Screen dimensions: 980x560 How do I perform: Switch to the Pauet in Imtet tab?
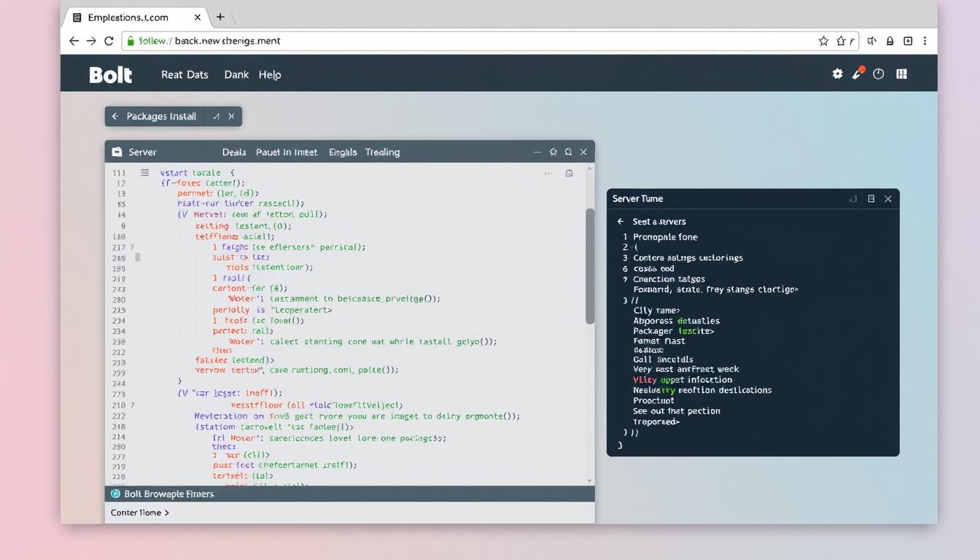point(287,152)
